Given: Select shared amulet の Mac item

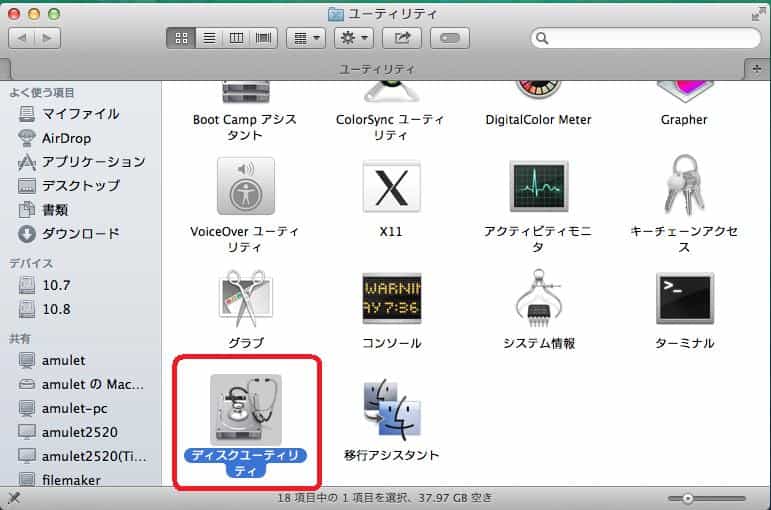Looking at the screenshot, I should [81, 384].
